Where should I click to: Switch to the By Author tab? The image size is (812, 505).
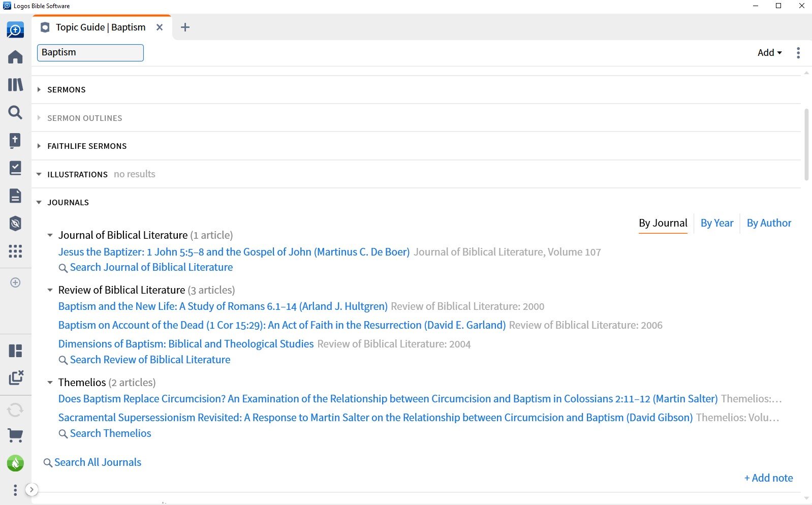[x=768, y=223]
